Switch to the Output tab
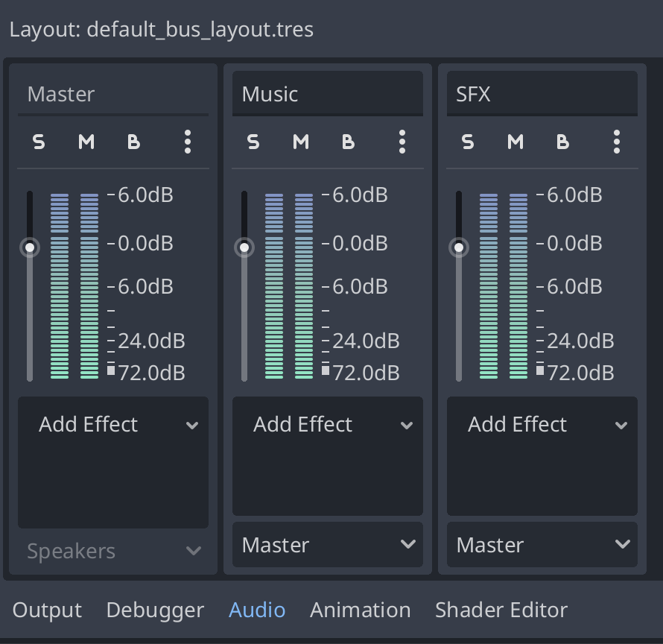 pos(47,610)
